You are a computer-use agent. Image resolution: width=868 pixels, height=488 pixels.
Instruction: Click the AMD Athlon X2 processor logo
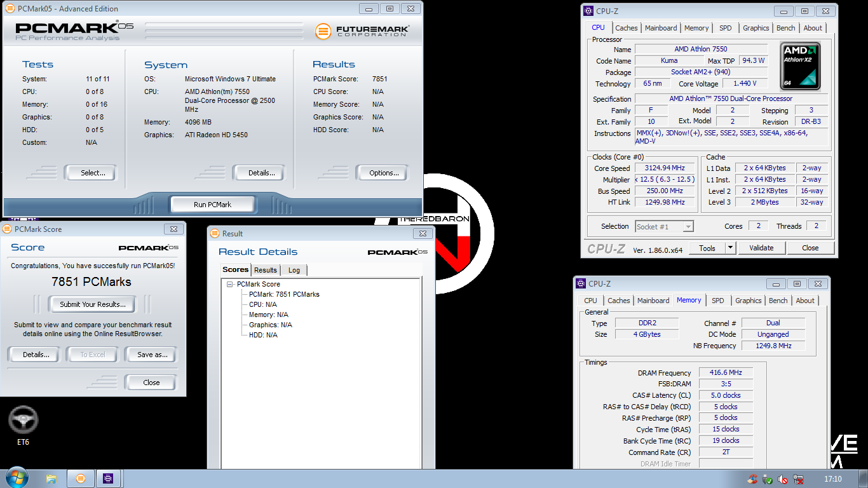coord(800,65)
